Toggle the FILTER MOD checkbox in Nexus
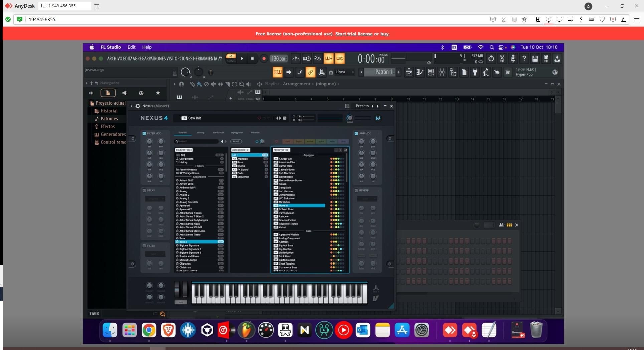644x350 pixels. click(144, 133)
